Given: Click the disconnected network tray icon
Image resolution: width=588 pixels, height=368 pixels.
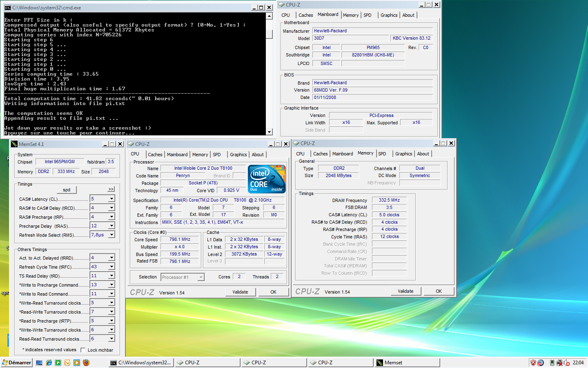Looking at the screenshot, I should pyautogui.click(x=560, y=363).
